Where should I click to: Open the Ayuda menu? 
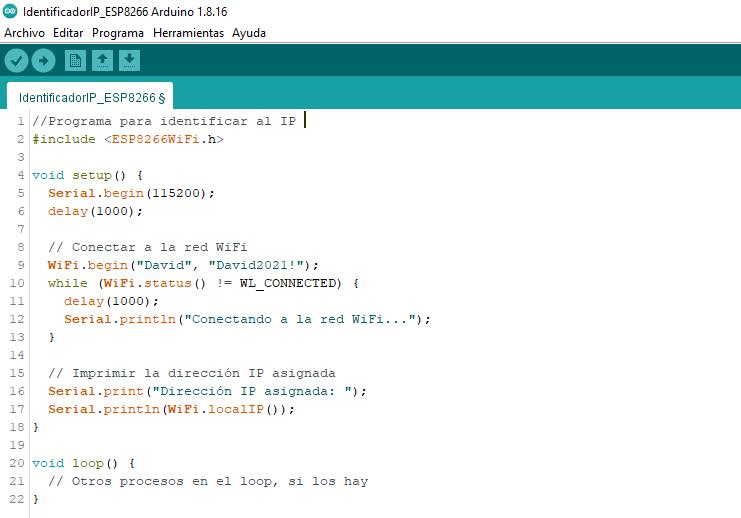tap(249, 33)
